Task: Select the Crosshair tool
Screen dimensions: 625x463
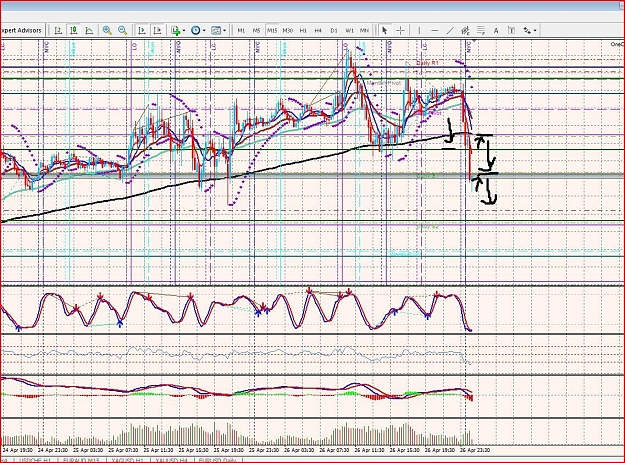Action: 400,30
